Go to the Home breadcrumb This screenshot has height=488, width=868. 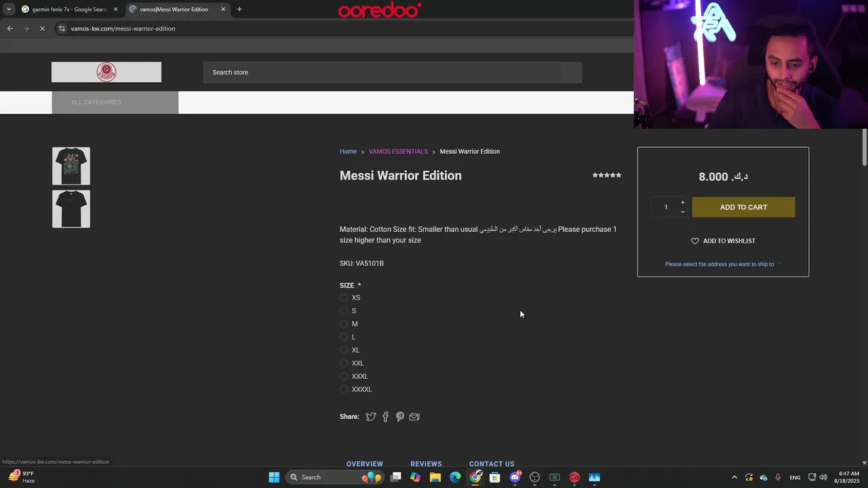pyautogui.click(x=348, y=151)
